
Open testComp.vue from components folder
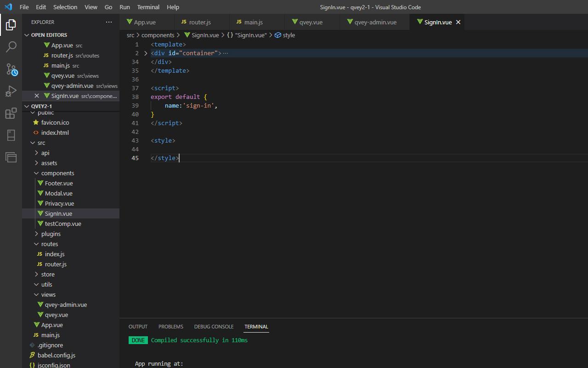71,224
